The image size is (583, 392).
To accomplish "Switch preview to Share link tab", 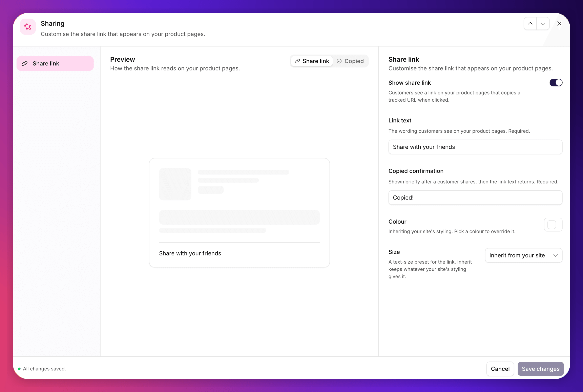I will (312, 61).
